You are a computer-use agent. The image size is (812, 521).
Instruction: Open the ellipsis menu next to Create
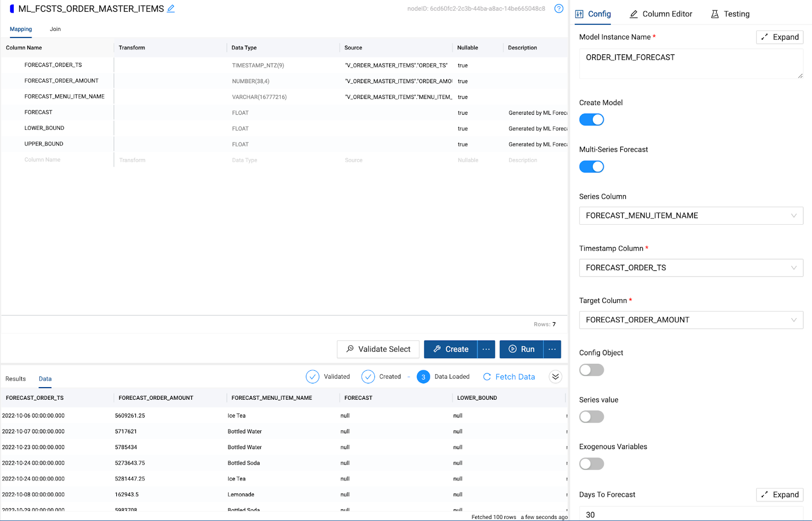tap(486, 349)
